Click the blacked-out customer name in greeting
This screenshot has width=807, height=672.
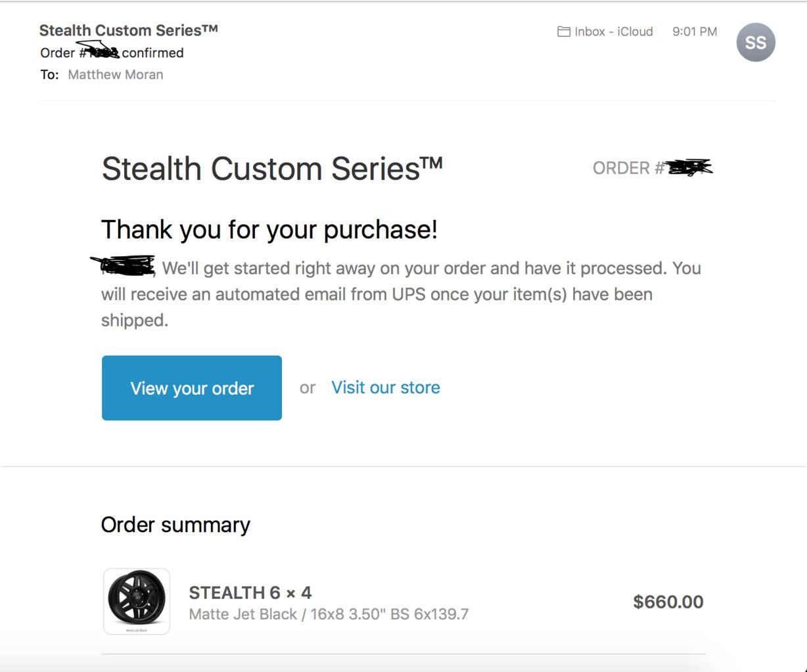(x=124, y=265)
